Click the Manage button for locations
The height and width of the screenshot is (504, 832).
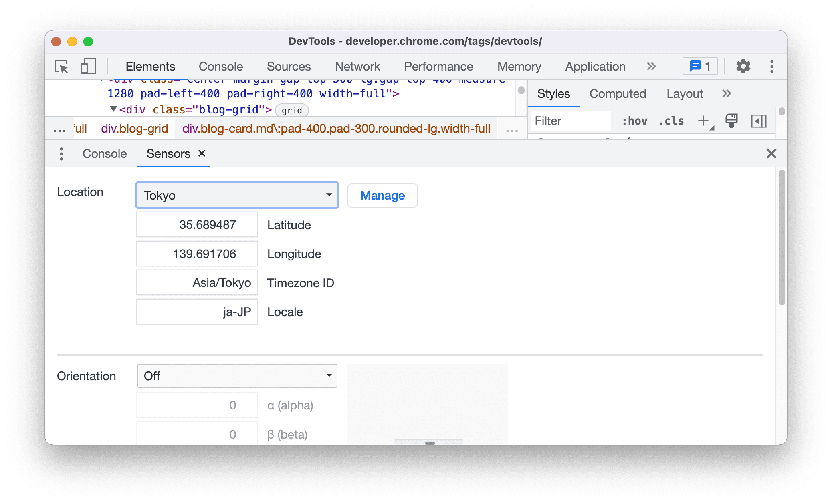(382, 194)
